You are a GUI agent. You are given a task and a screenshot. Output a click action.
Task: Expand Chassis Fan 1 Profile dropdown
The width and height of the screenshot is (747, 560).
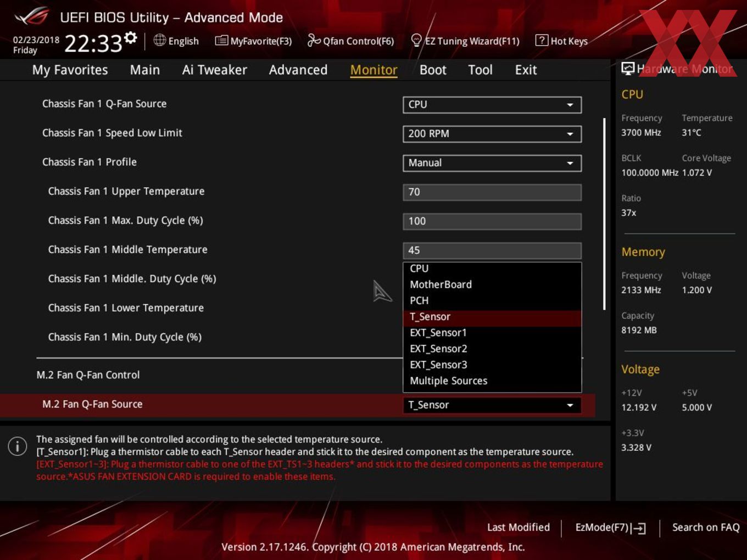pos(492,163)
